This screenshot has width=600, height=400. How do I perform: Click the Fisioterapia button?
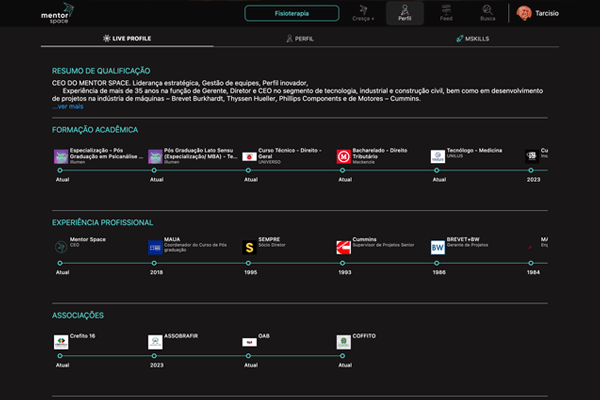point(291,14)
